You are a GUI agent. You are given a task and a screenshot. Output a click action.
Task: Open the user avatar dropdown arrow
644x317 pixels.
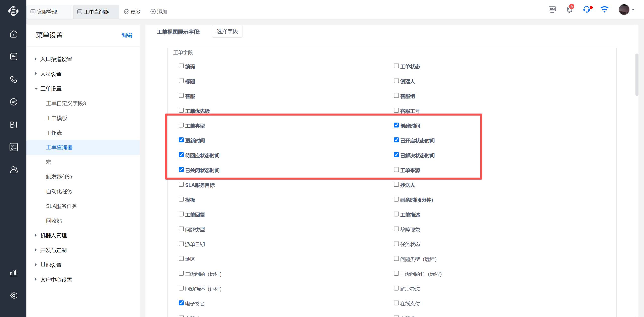(x=633, y=10)
